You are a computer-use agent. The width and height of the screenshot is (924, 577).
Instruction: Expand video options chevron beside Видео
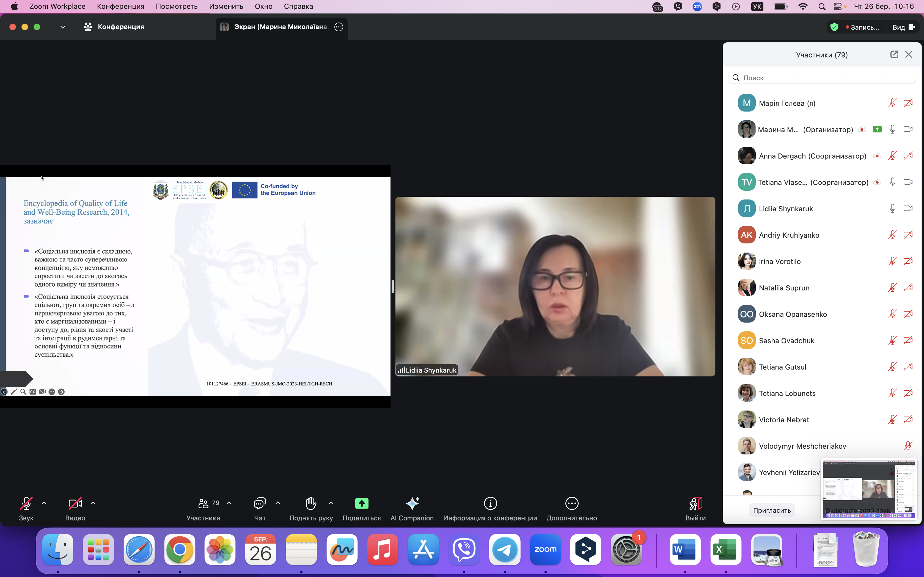(93, 503)
